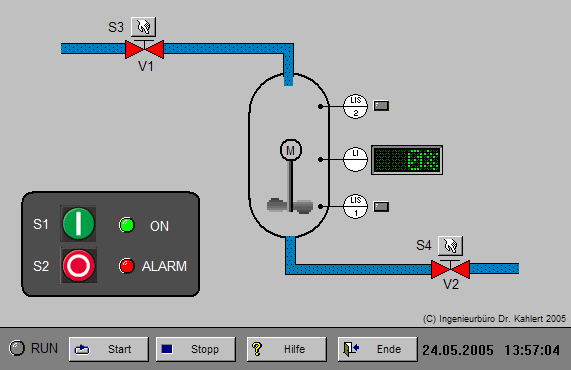Halt the simulation with Stopp button
This screenshot has width=571, height=370.
coord(196,349)
